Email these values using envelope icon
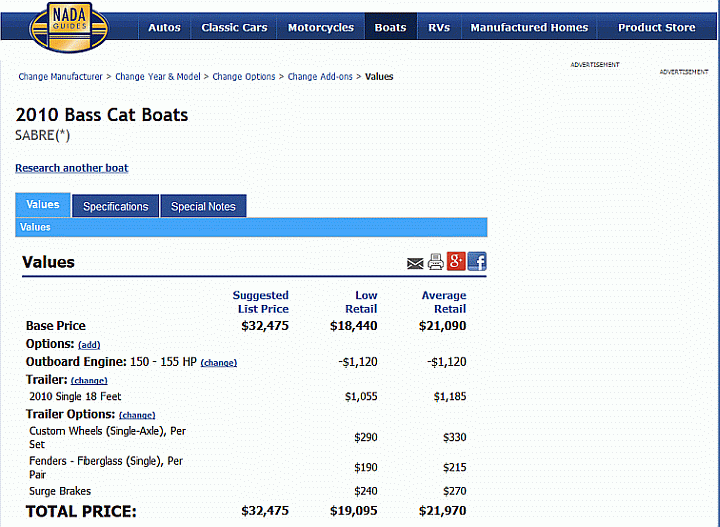The image size is (720, 527). click(x=415, y=263)
